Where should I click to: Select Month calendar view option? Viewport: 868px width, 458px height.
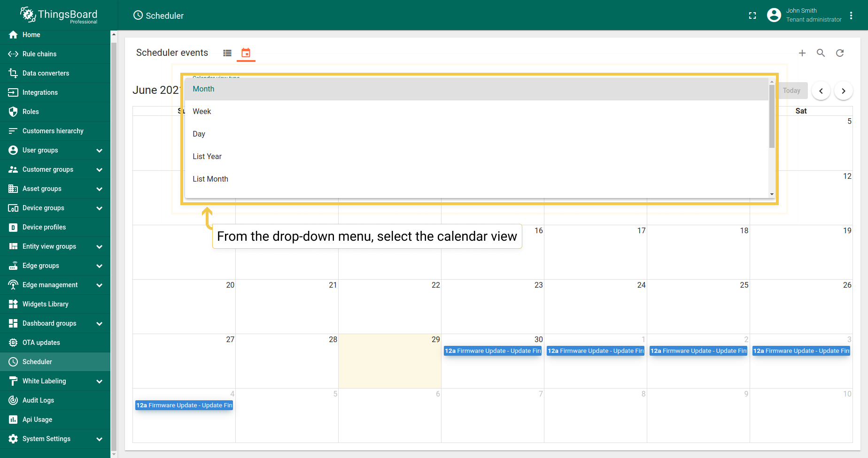pyautogui.click(x=477, y=89)
